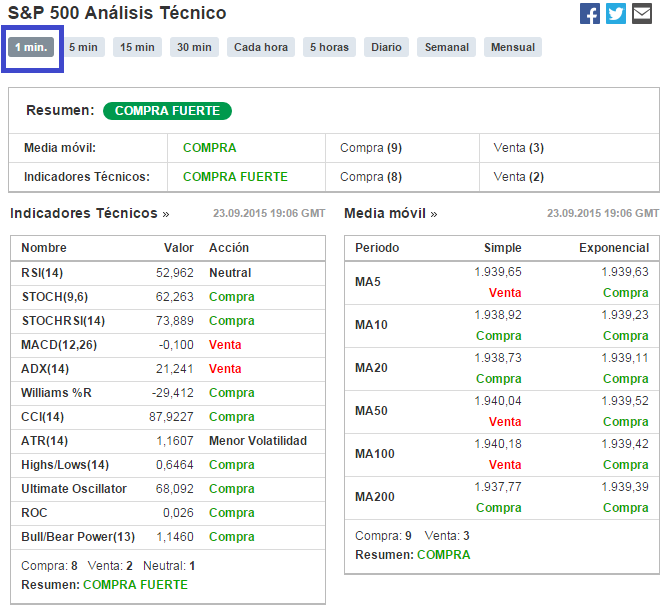Click the Venta action in MACD row
668x616 pixels.
(x=225, y=345)
